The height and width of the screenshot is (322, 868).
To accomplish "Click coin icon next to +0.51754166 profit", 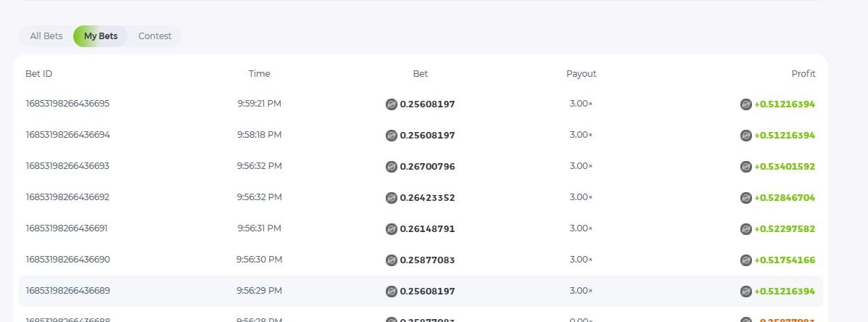I will pos(745,260).
